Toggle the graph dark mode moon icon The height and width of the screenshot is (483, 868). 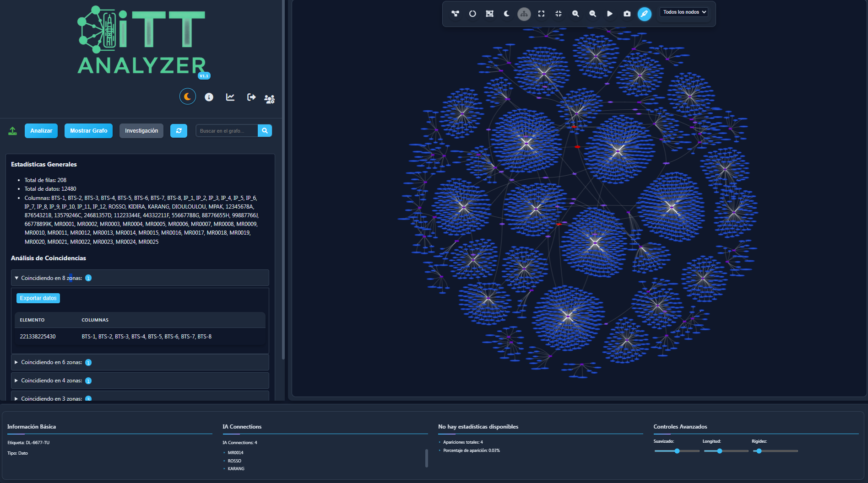(507, 14)
